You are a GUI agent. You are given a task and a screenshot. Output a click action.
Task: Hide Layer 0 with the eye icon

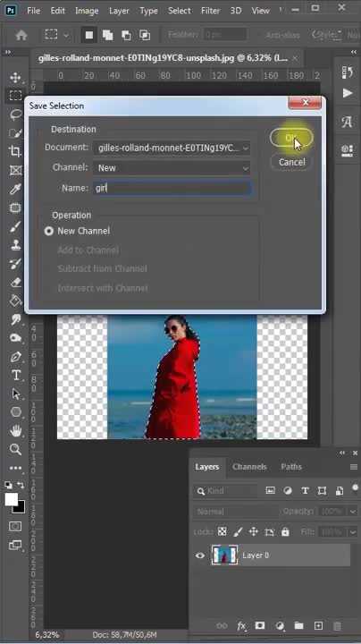click(200, 555)
